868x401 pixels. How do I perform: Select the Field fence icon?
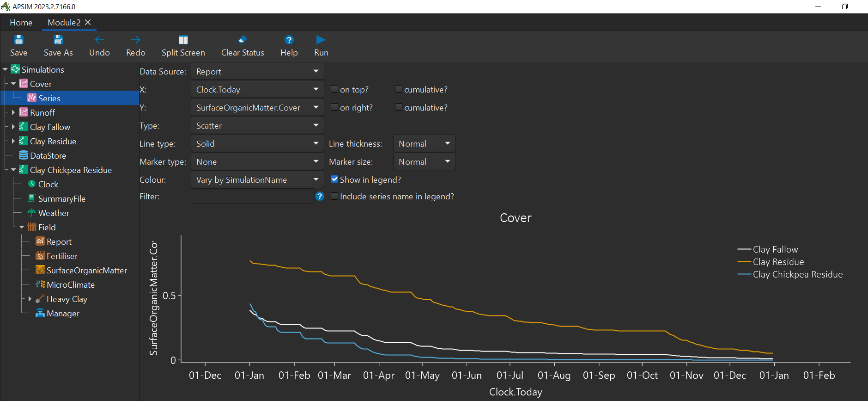(x=32, y=227)
